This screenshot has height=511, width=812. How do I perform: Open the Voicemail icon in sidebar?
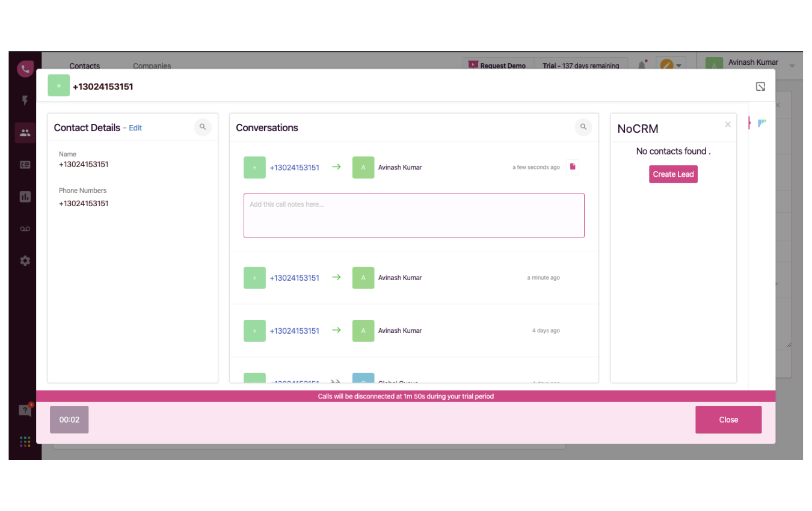click(25, 228)
